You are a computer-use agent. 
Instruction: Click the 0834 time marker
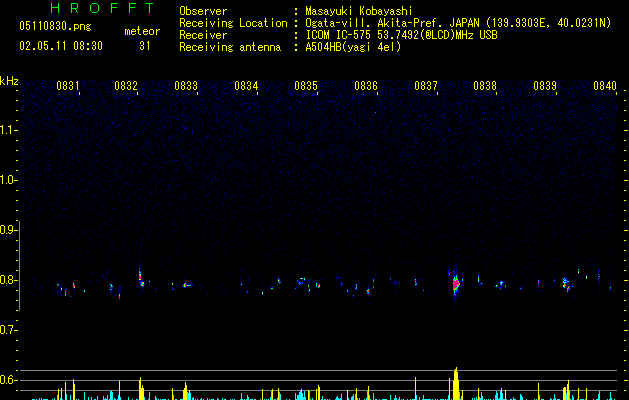pos(246,85)
